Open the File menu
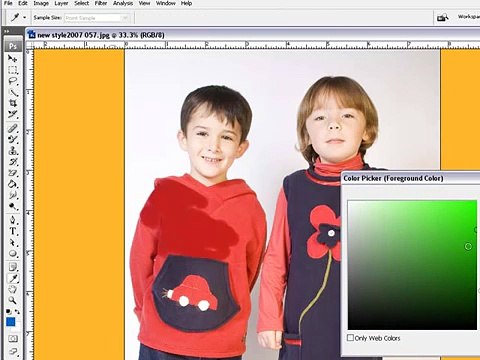 point(8,3)
